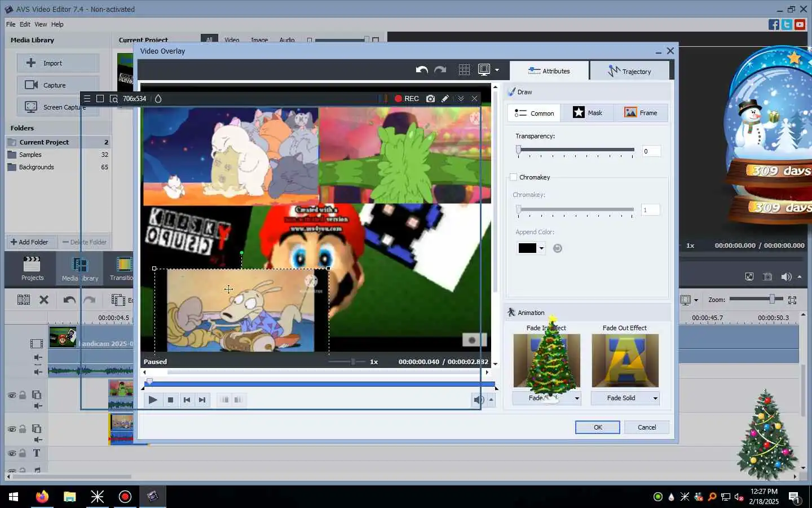Viewport: 812px width, 508px height.
Task: Jump to next frame in overlay preview
Action: (202, 400)
